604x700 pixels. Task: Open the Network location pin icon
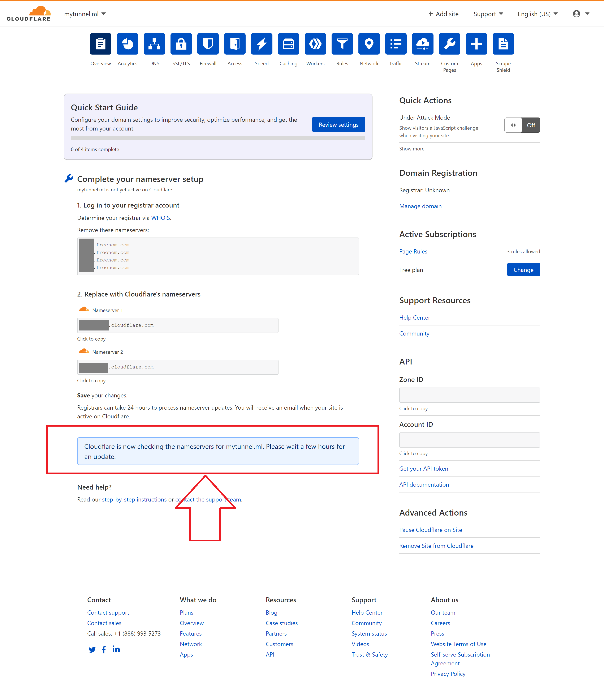[369, 44]
